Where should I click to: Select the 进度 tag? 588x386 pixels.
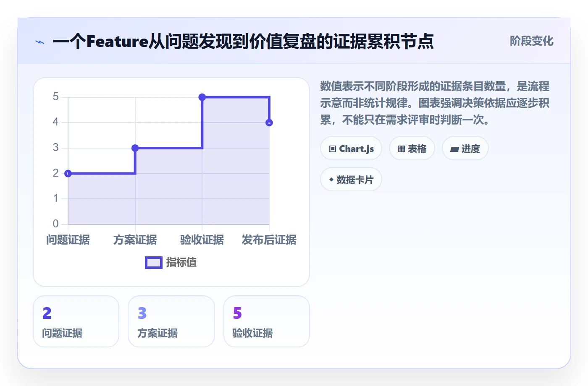(465, 149)
